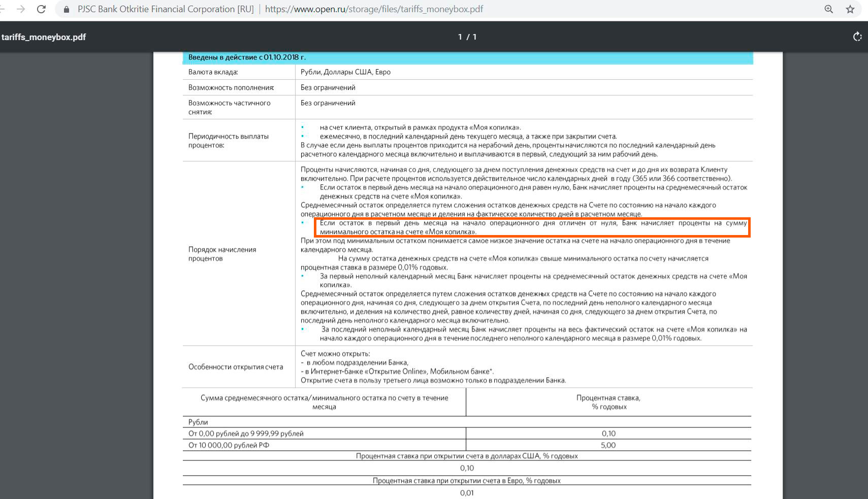868x499 pixels.
Task: Click the 5,00 interest rate value
Action: (x=608, y=445)
